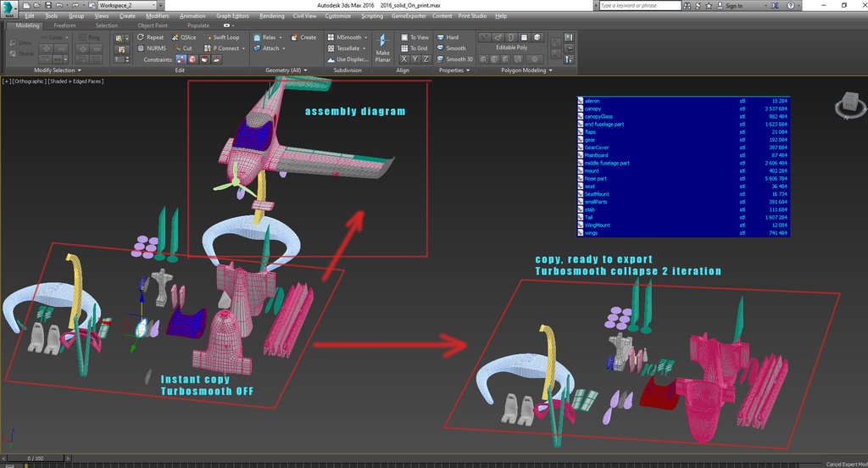The image size is (868, 468).
Task: Click the Attach button
Action: tap(269, 48)
